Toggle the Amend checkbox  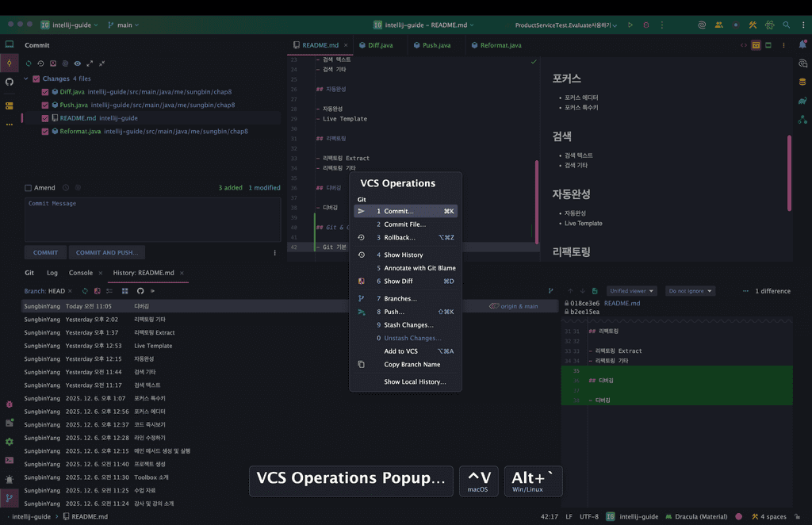pyautogui.click(x=29, y=188)
